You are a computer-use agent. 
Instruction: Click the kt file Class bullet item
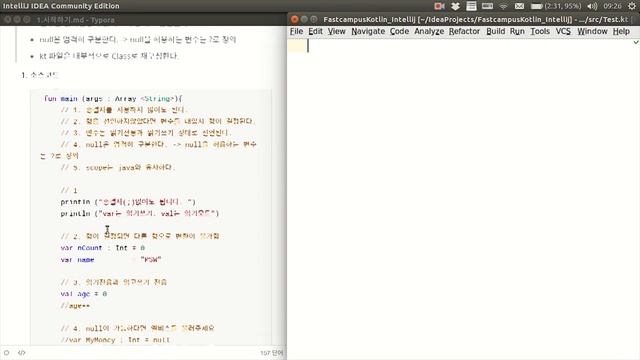(109, 56)
